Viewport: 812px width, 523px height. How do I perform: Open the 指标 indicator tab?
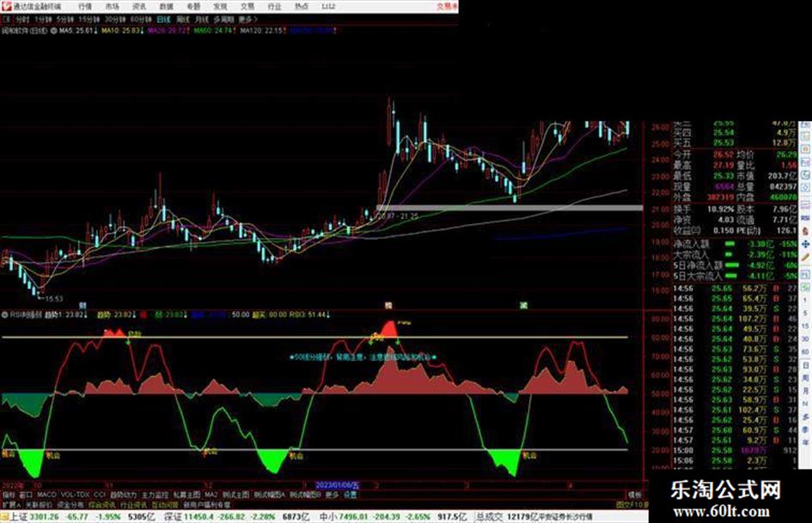click(9, 495)
